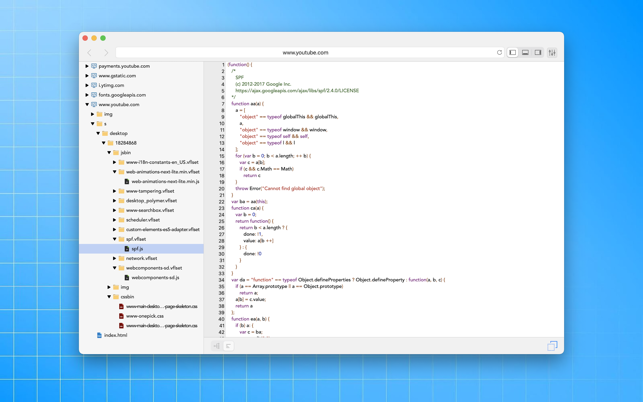The height and width of the screenshot is (402, 643).
Task: Go forward with the forward arrow
Action: coord(106,53)
